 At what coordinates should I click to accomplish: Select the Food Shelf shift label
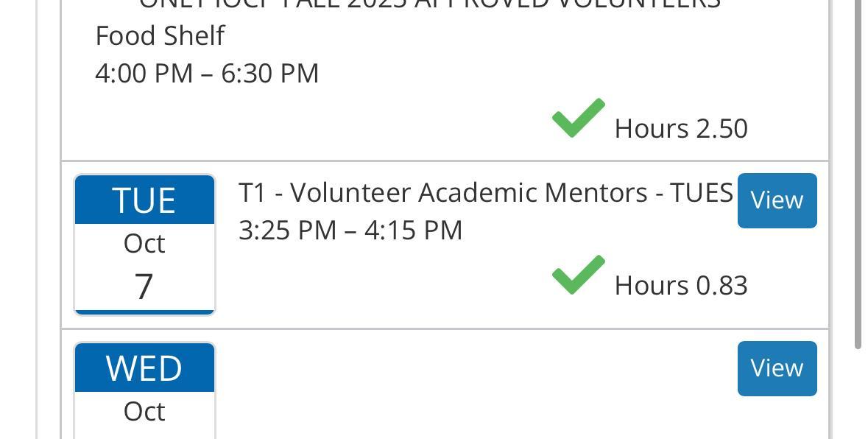click(x=160, y=35)
